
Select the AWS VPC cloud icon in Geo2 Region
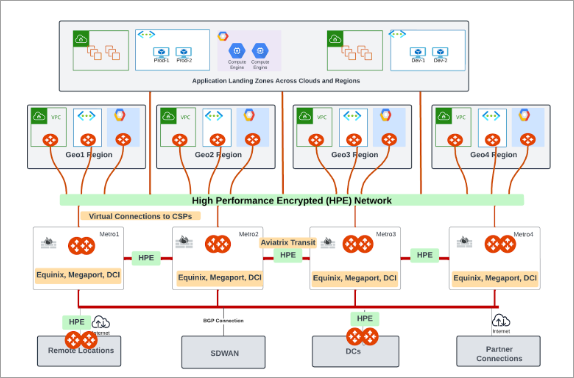[x=168, y=116]
